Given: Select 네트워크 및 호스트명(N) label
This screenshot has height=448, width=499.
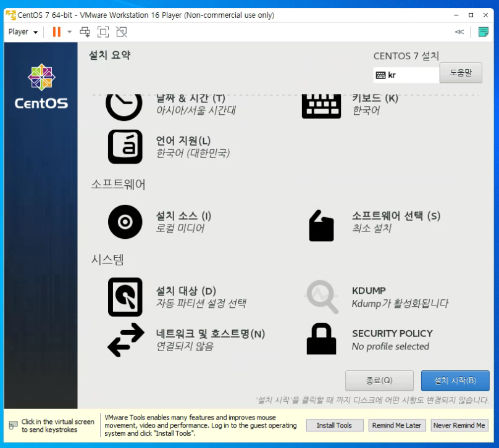Looking at the screenshot, I should [211, 334].
